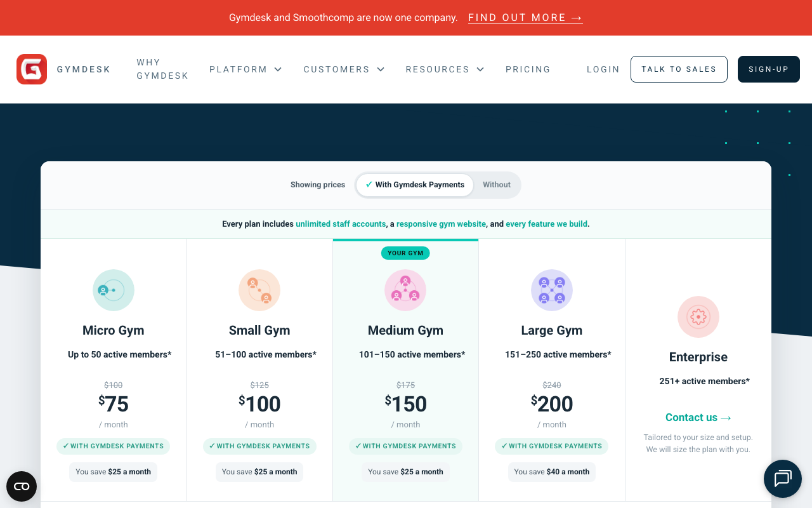812x508 pixels.
Task: Open the 'unlimited staff accounts' link
Action: [x=341, y=224]
